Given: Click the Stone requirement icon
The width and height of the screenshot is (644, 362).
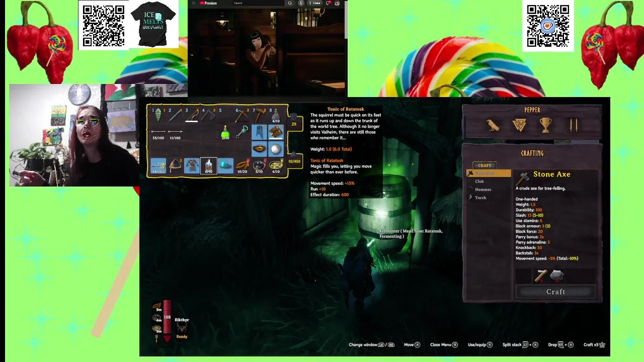Looking at the screenshot, I should point(557,276).
